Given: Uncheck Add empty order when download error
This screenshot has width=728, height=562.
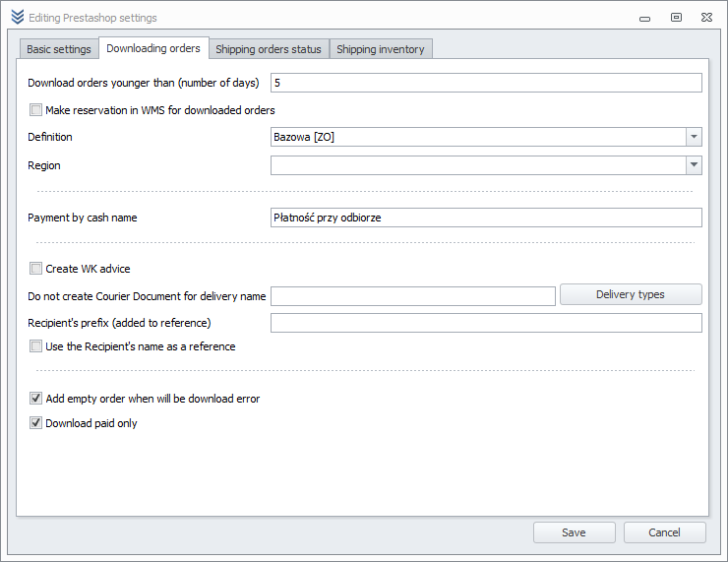Looking at the screenshot, I should click(35, 399).
